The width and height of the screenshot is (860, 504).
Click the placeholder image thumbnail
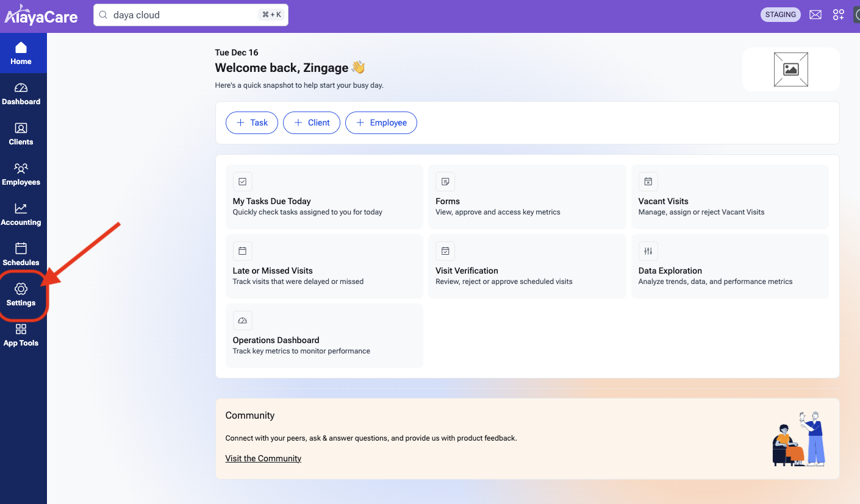[x=791, y=69]
